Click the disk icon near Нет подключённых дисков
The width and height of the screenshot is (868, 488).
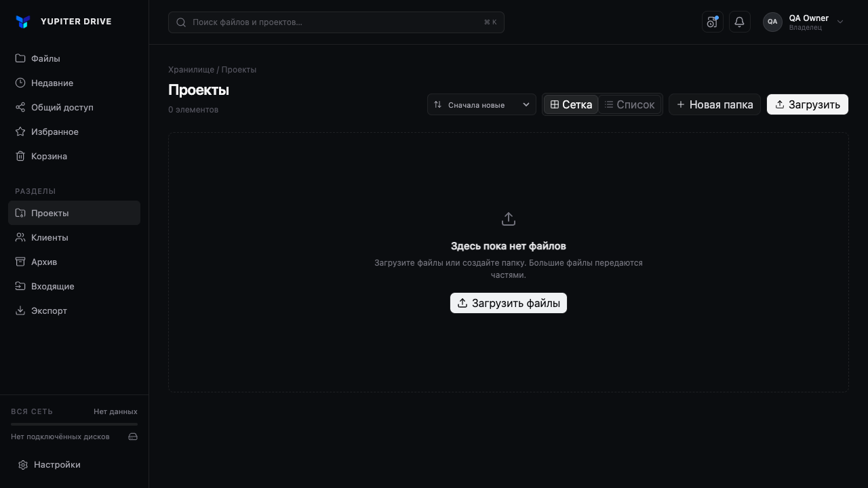click(x=133, y=436)
